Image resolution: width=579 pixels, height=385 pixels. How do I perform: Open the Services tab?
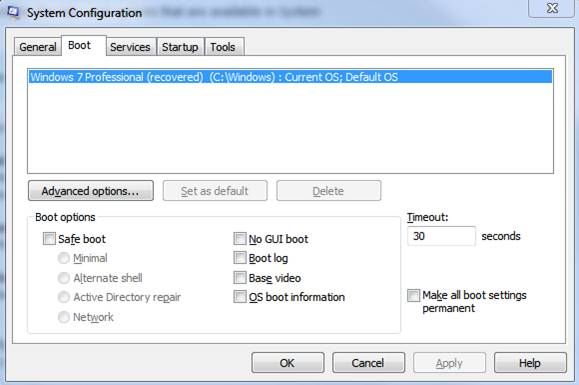[130, 47]
